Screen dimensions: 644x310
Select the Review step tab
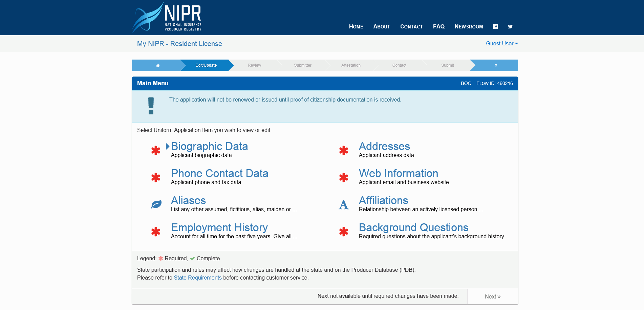[x=254, y=65]
